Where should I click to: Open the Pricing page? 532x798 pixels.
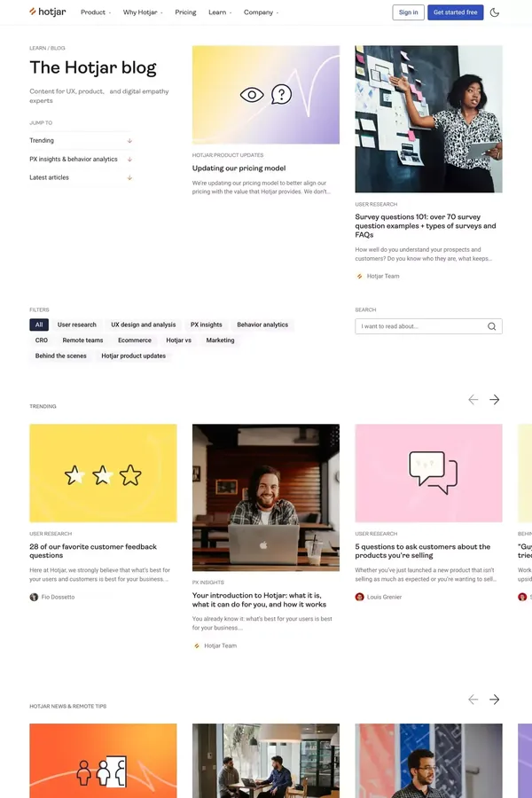pos(185,12)
